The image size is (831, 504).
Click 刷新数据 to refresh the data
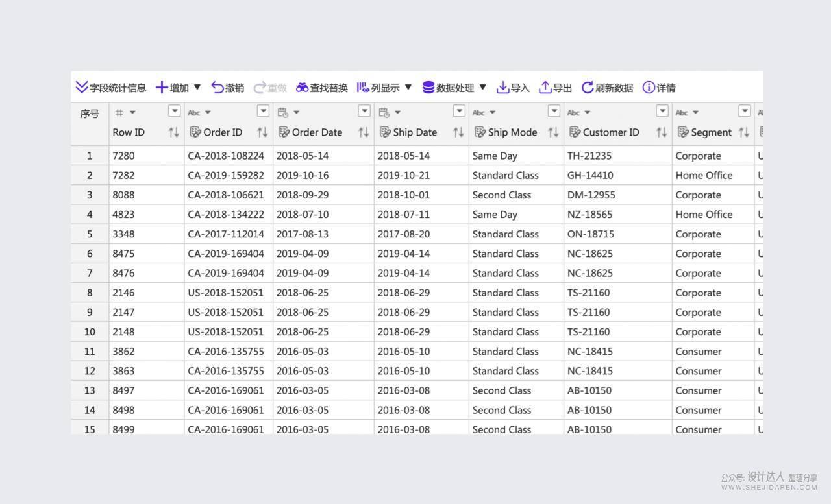(x=607, y=88)
